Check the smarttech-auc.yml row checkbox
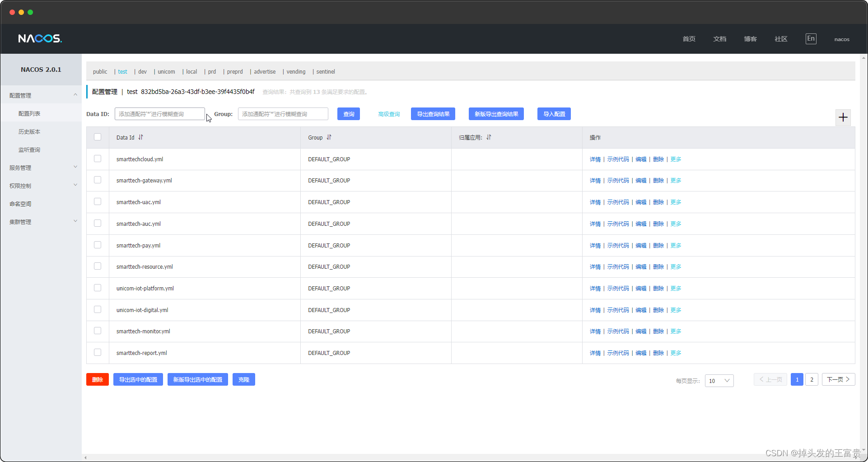 click(x=98, y=223)
